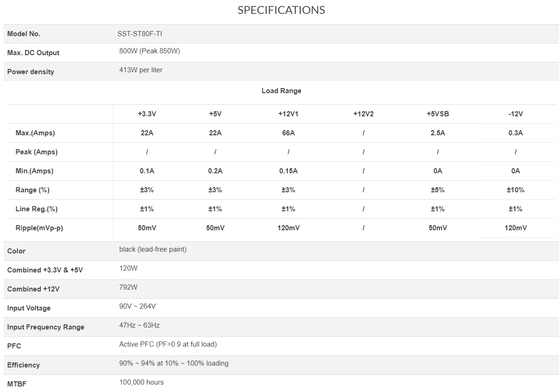Screen dimensions: 559x392
Task: Select the +12V1 column header
Action: click(288, 114)
